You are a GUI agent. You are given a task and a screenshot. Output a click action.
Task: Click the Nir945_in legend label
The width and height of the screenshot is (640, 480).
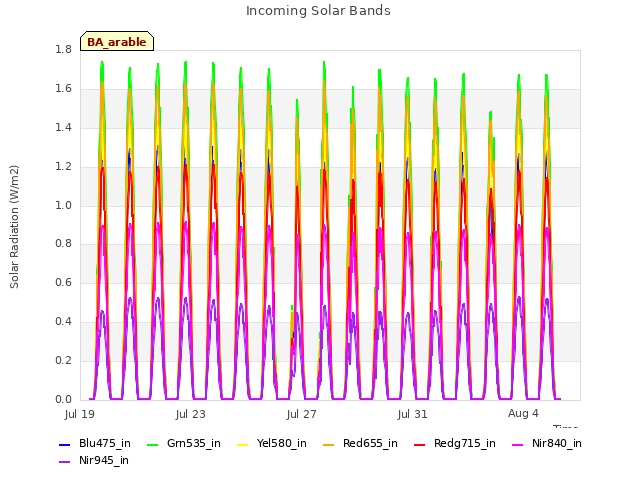click(x=104, y=460)
